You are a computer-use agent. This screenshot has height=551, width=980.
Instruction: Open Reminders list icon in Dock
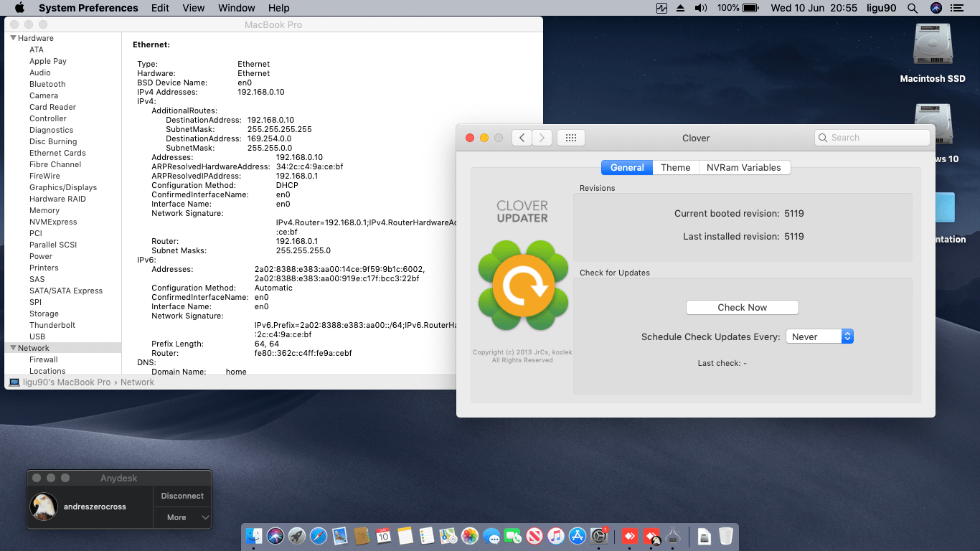click(x=427, y=536)
